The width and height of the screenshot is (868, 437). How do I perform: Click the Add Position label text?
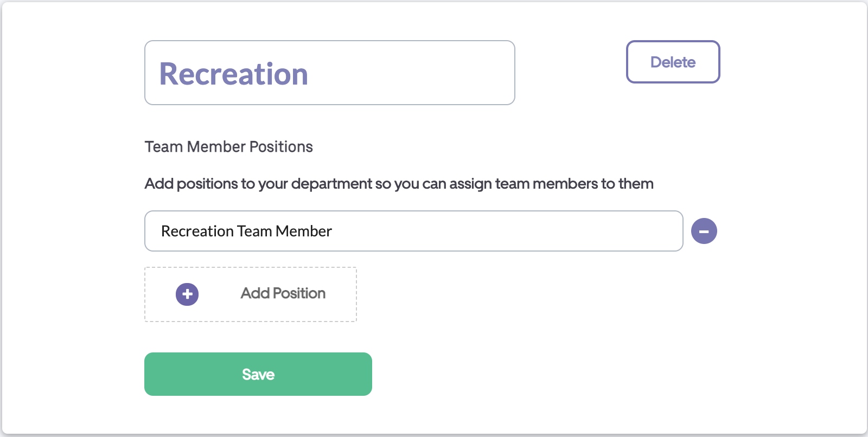(283, 293)
